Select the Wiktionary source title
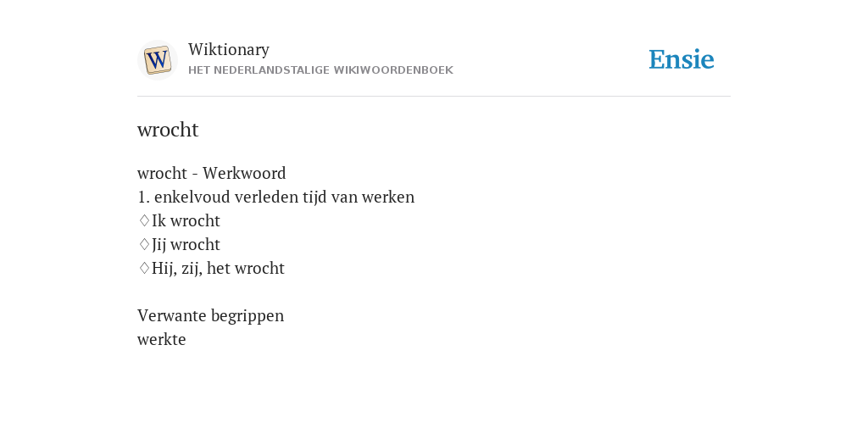 229,49
